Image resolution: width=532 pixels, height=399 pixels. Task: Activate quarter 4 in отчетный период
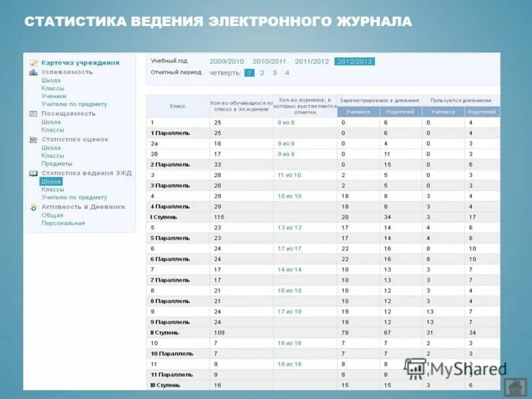[287, 73]
